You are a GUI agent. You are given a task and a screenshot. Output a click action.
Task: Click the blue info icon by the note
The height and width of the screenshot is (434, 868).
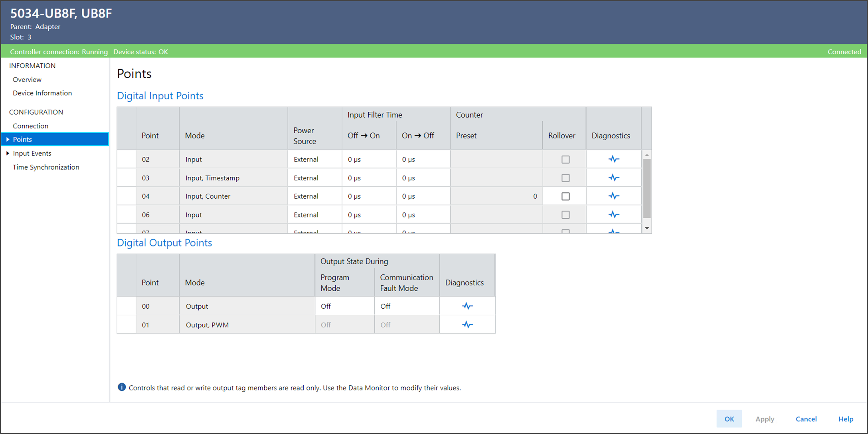coord(122,387)
